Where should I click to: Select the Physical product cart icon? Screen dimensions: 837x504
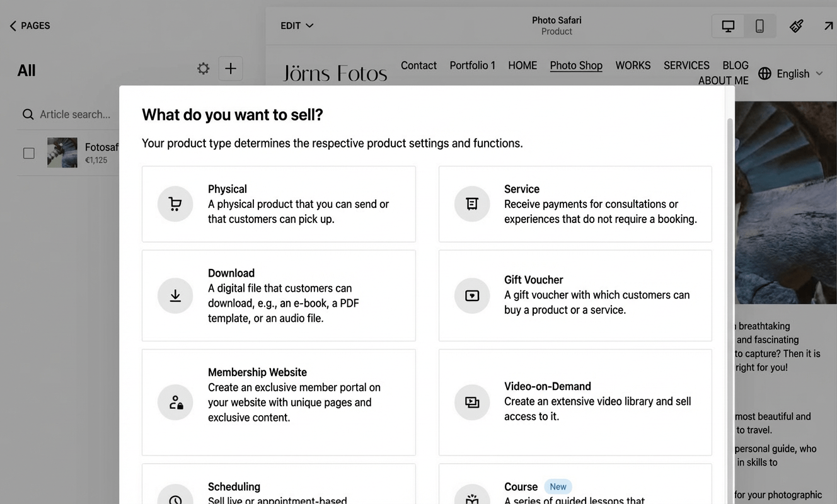pos(175,203)
